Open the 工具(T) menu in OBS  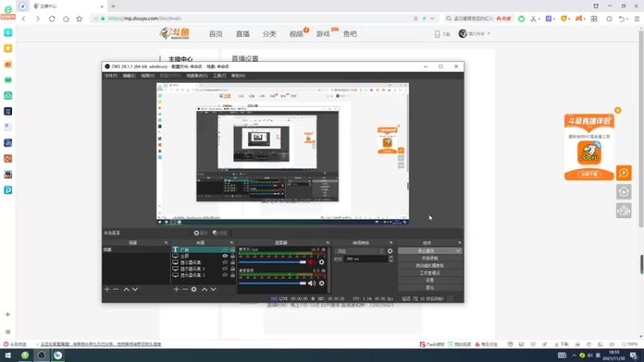219,76
